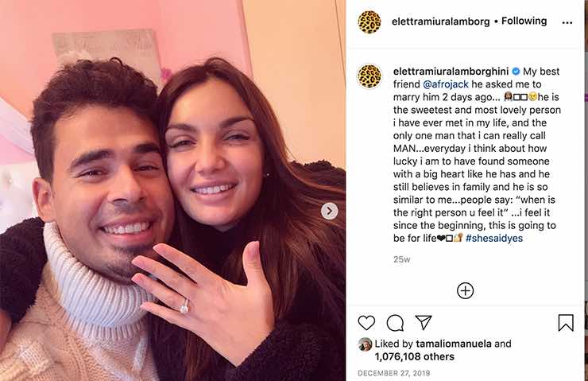This screenshot has width=588, height=381.
Task: Open the December 27, 2019 date link
Action: coord(394,373)
